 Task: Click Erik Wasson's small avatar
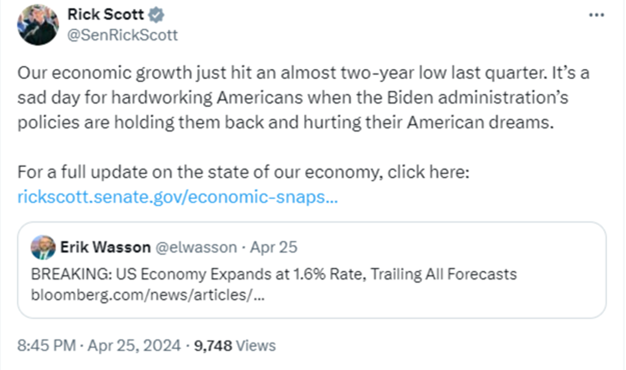pos(43,247)
